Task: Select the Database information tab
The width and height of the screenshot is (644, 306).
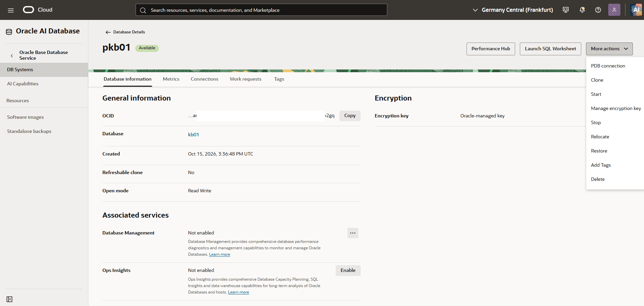Action: pyautogui.click(x=128, y=79)
